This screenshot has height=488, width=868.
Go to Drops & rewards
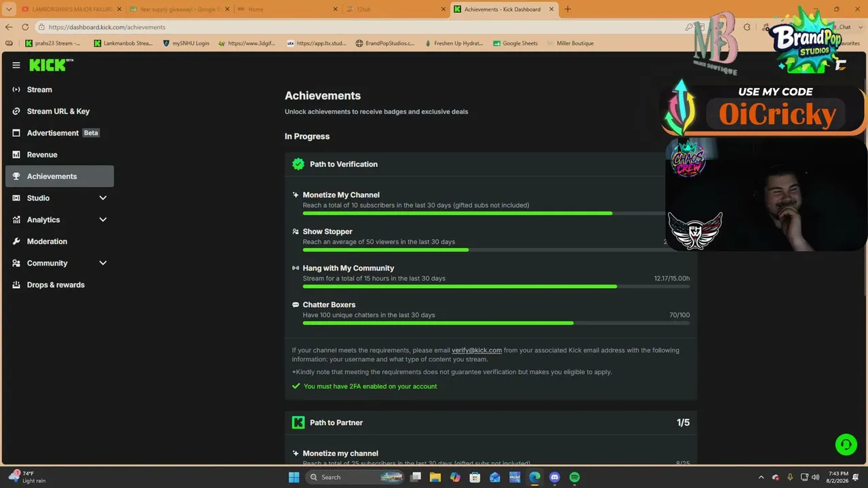(x=60, y=285)
